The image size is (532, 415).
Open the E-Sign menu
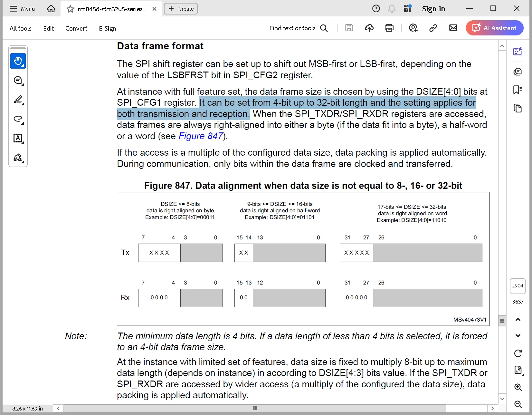(108, 28)
